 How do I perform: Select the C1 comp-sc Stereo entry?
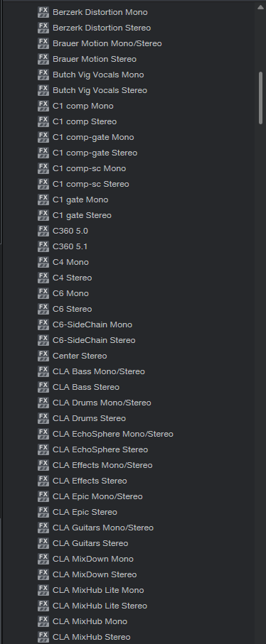(x=91, y=184)
